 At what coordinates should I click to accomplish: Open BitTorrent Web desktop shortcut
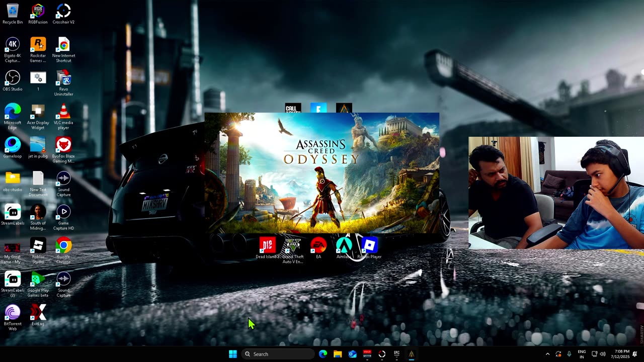(x=13, y=318)
